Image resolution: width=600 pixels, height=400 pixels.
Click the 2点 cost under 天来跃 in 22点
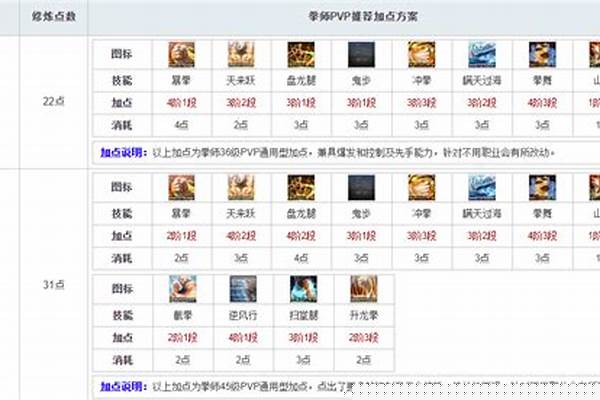click(x=241, y=125)
